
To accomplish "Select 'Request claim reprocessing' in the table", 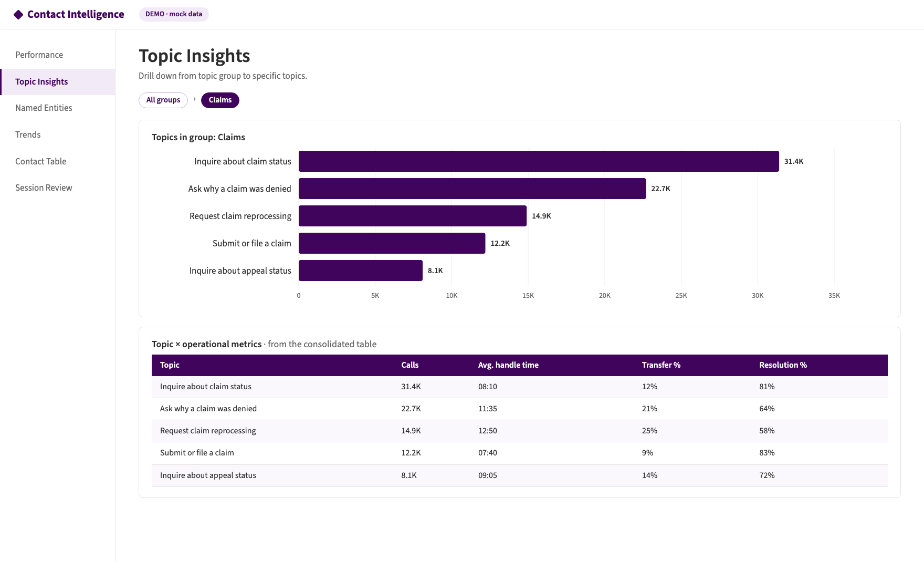I will click(x=520, y=431).
